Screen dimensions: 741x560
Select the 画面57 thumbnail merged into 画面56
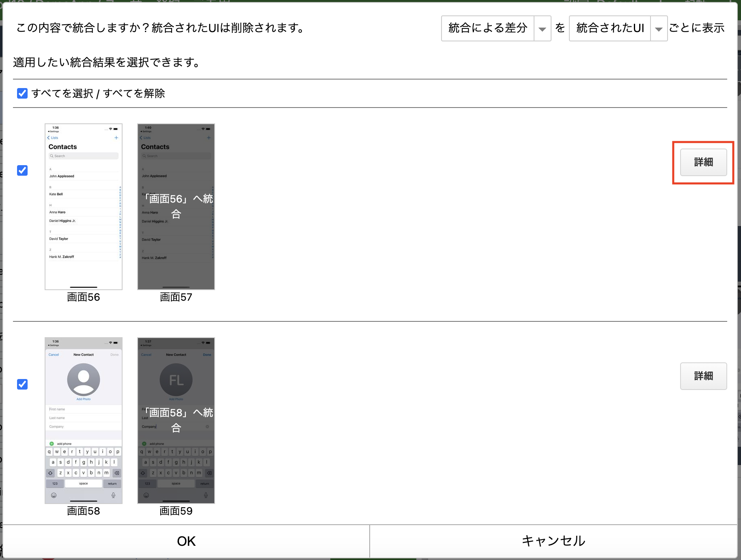click(176, 207)
